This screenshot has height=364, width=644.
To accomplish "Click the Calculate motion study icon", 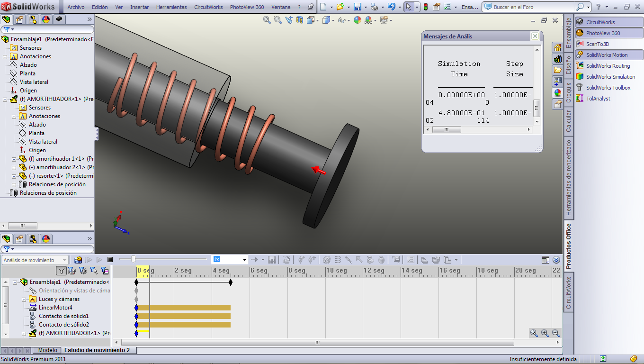I will pyautogui.click(x=79, y=260).
